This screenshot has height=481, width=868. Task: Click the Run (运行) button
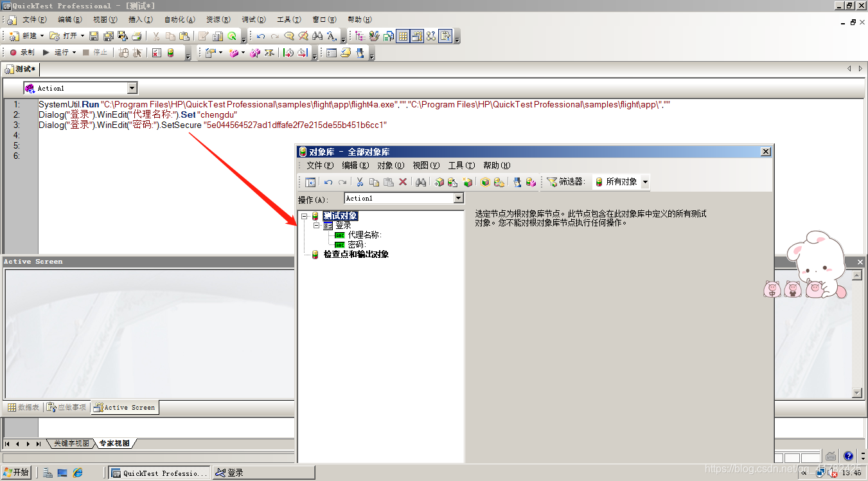tap(56, 52)
